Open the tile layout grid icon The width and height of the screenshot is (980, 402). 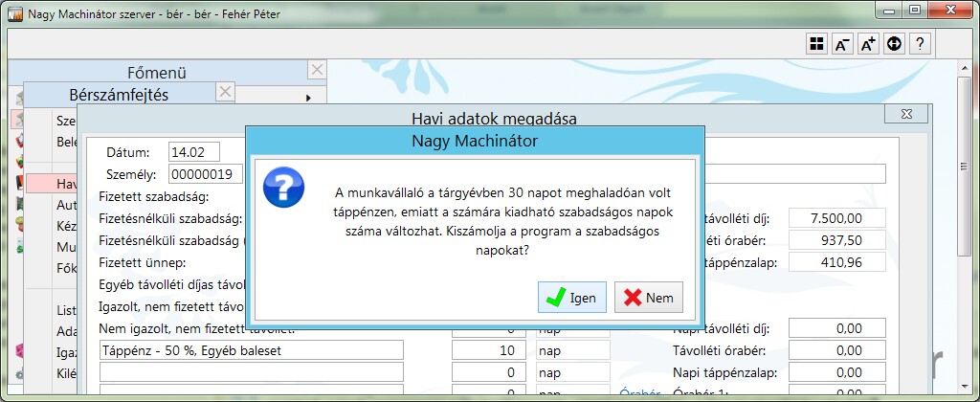click(x=815, y=44)
